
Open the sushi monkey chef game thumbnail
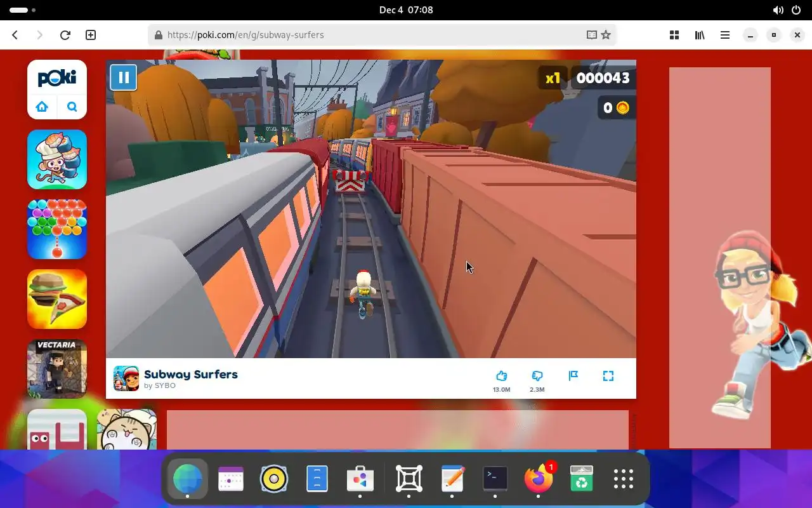(57, 159)
